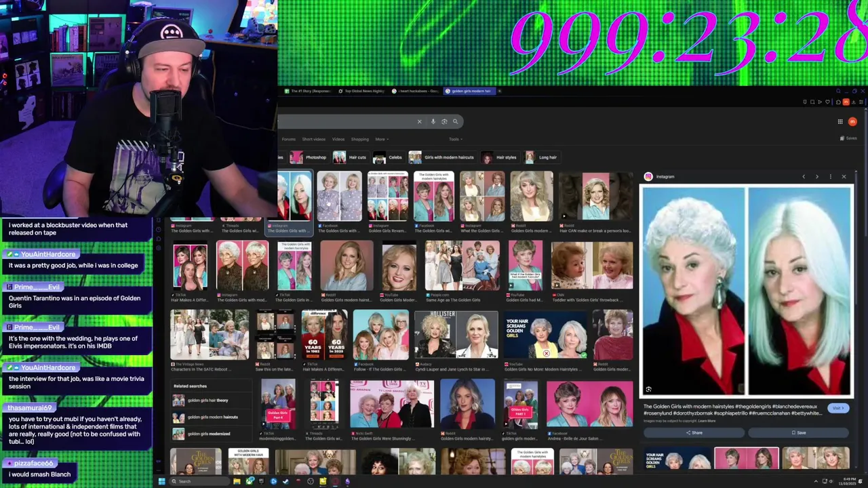Select Girls with modern haircuts chip
868x488 pixels.
coord(442,157)
